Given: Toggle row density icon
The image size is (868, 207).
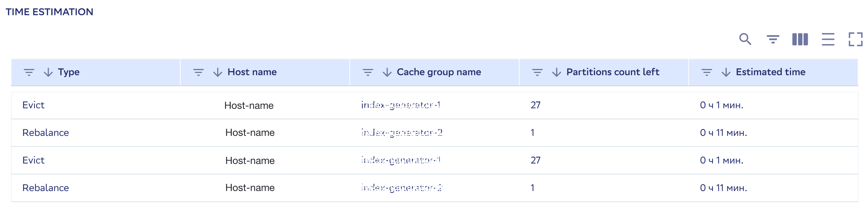Looking at the screenshot, I should (x=828, y=39).
